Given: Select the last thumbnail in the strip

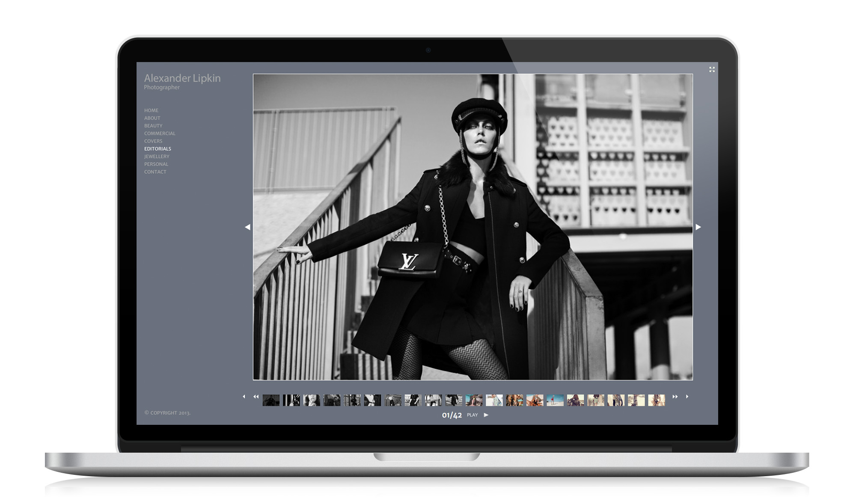Looking at the screenshot, I should [x=657, y=400].
